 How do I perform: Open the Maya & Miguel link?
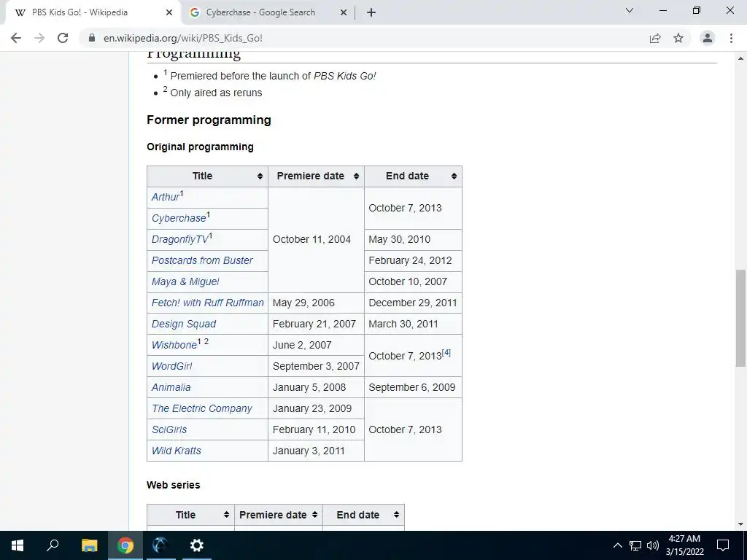(x=185, y=282)
